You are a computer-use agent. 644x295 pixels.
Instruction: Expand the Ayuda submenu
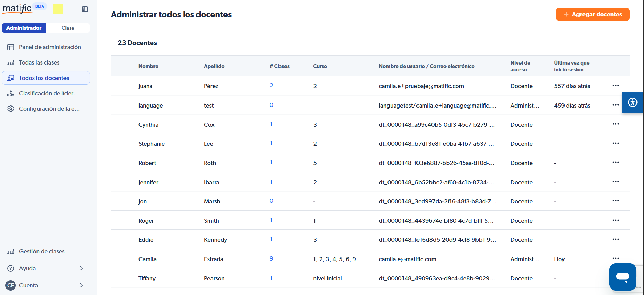(81, 268)
